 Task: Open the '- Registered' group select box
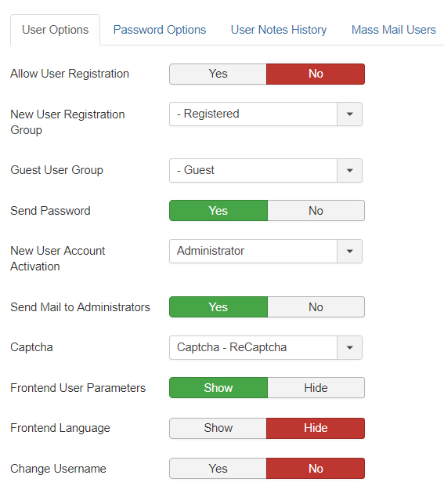(x=265, y=114)
